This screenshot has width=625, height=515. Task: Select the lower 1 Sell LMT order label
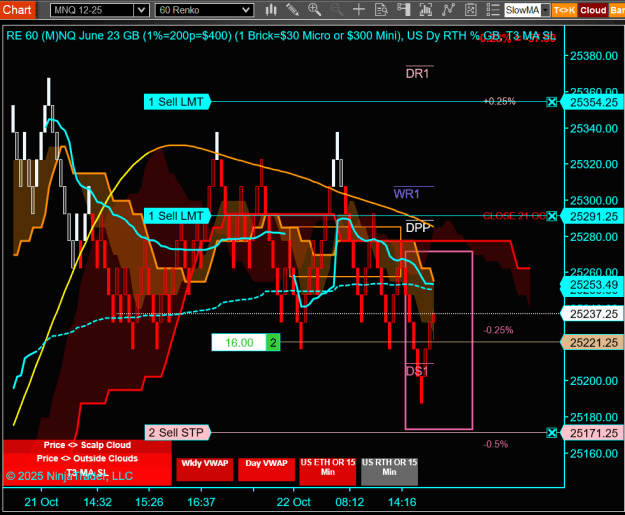click(x=177, y=216)
